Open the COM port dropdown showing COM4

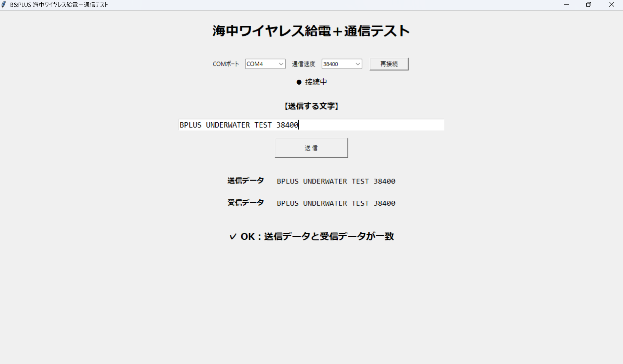coord(265,64)
